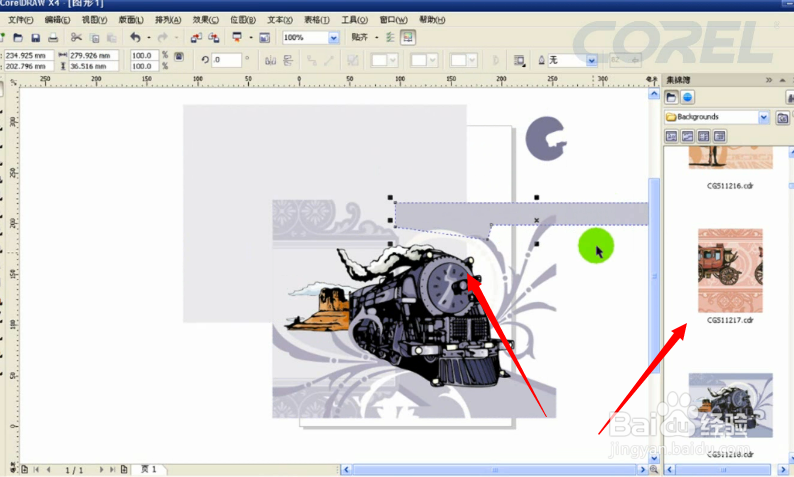Viewport: 794px width, 477px height.
Task: Jump to the first page arrow
Action: click(36, 469)
